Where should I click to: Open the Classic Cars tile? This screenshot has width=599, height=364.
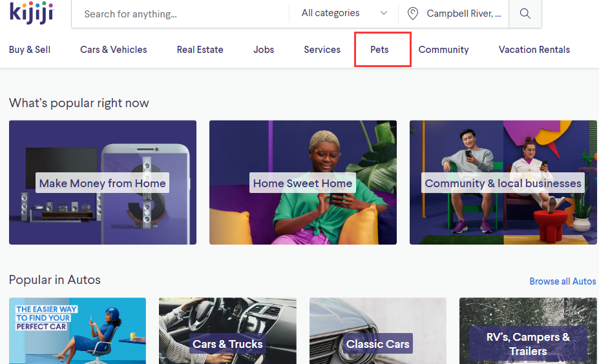pos(378,343)
